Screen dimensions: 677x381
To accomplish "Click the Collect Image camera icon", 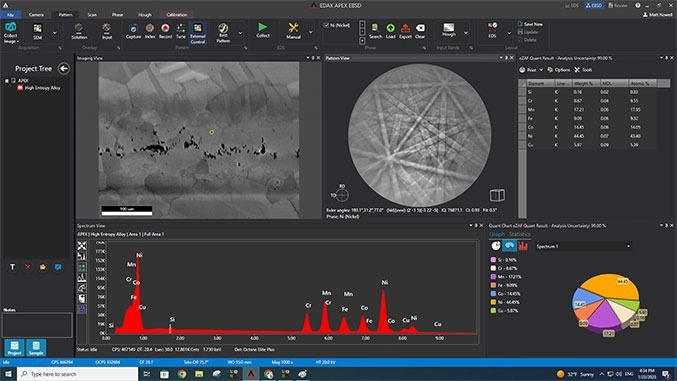I will tap(11, 28).
